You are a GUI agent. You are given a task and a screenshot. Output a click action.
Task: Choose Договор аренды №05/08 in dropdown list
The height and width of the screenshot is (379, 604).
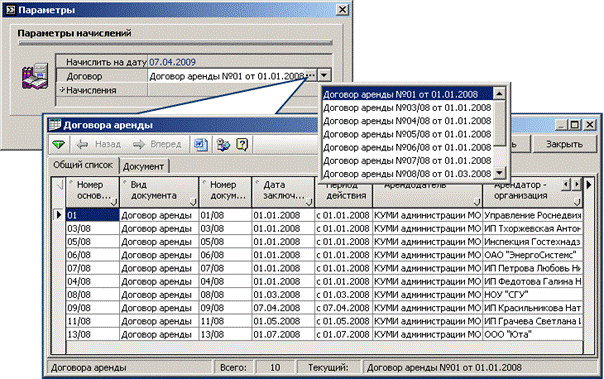[407, 134]
